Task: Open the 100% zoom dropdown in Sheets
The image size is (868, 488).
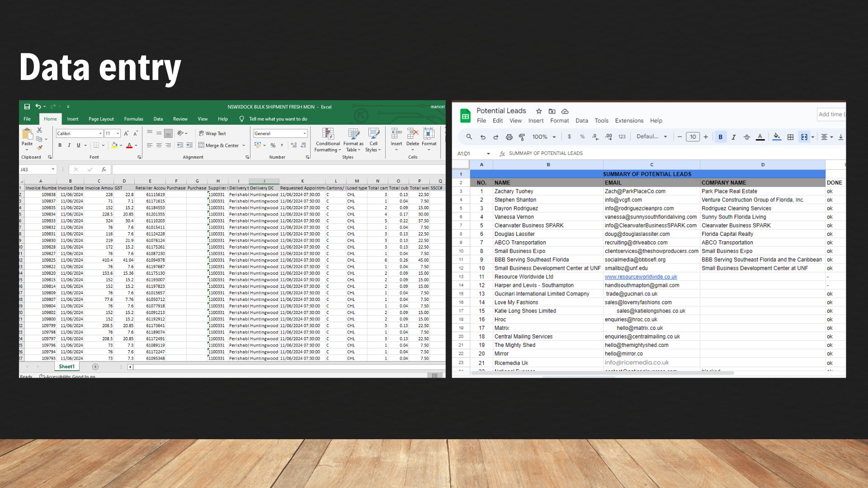Action: tap(544, 137)
